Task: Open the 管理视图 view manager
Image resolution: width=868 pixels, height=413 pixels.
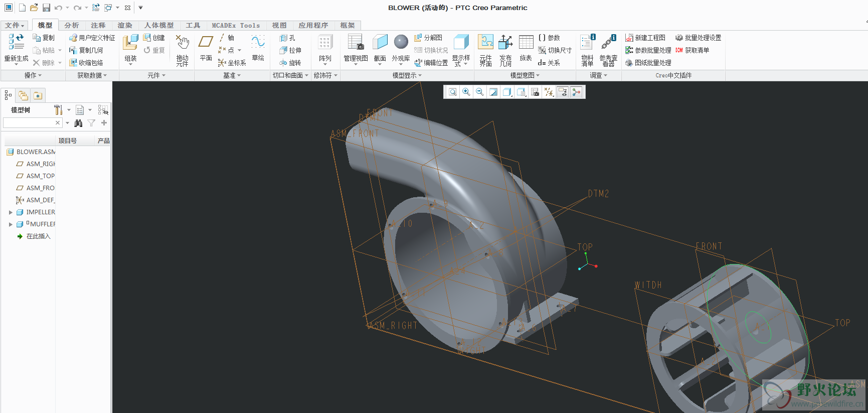Action: 356,49
